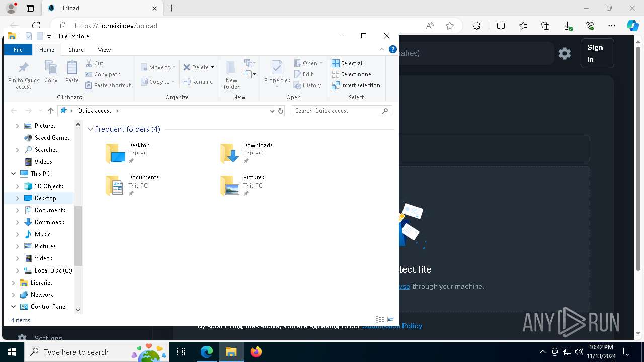644x362 pixels.
Task: Open the File Explorer help icon
Action: pos(393,49)
